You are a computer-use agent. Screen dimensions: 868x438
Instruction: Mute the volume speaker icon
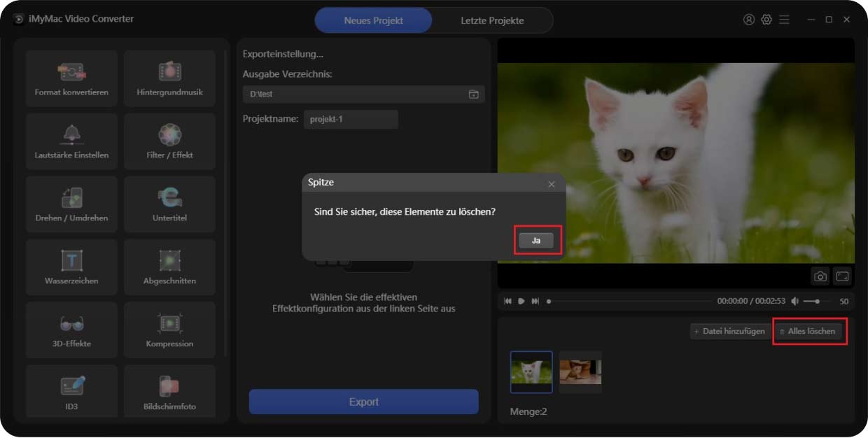tap(794, 301)
